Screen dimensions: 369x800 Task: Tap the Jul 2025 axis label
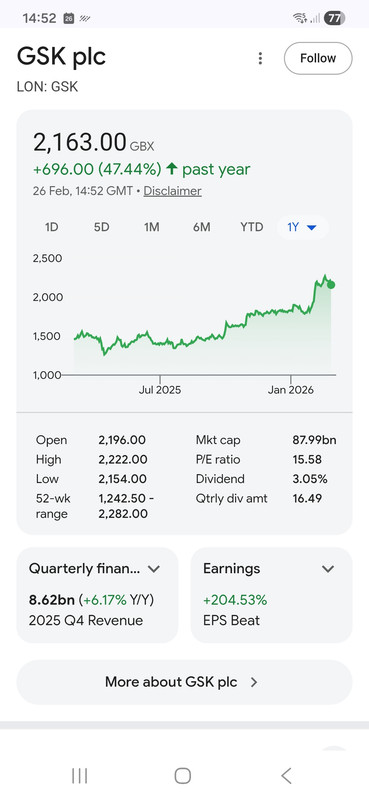point(160,390)
